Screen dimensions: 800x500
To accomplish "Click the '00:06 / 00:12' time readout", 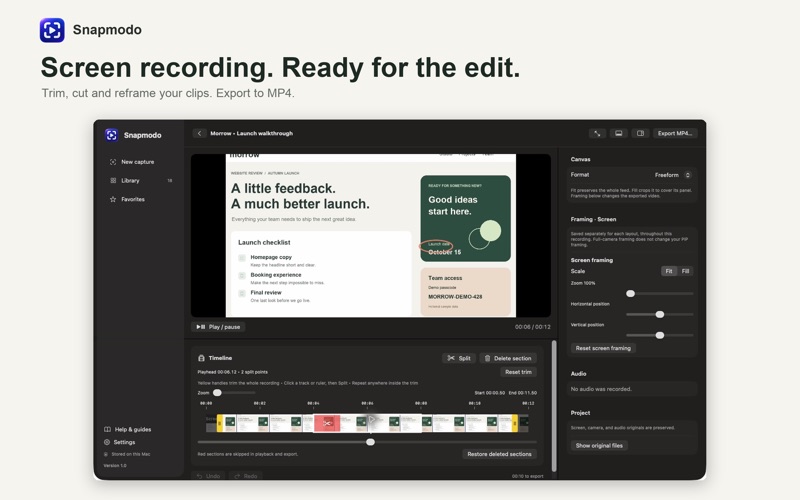I will tap(533, 327).
